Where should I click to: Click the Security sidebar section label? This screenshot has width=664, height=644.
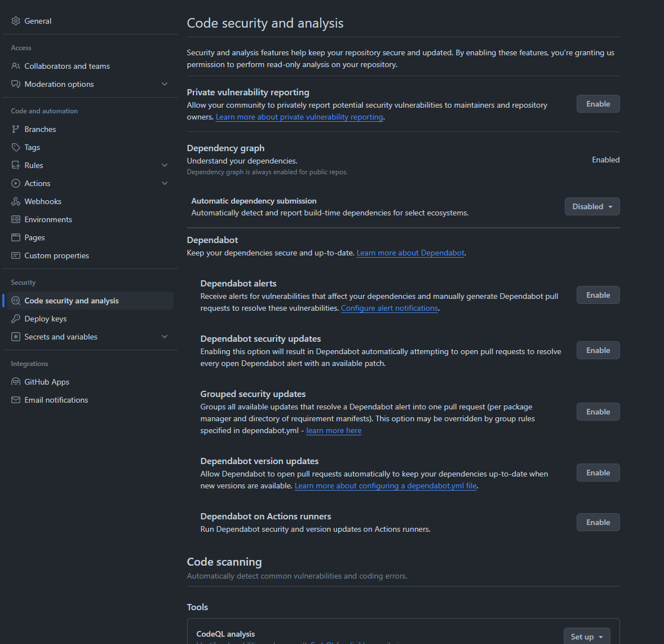click(x=23, y=283)
